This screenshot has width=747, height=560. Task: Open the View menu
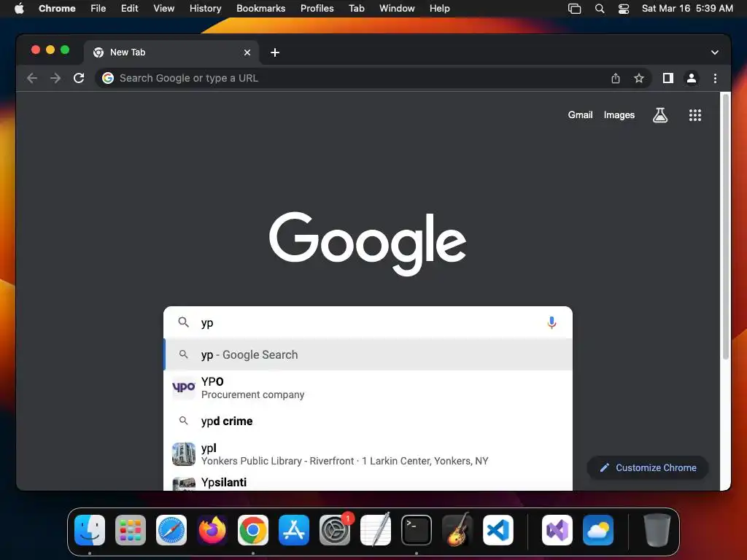pyautogui.click(x=163, y=8)
